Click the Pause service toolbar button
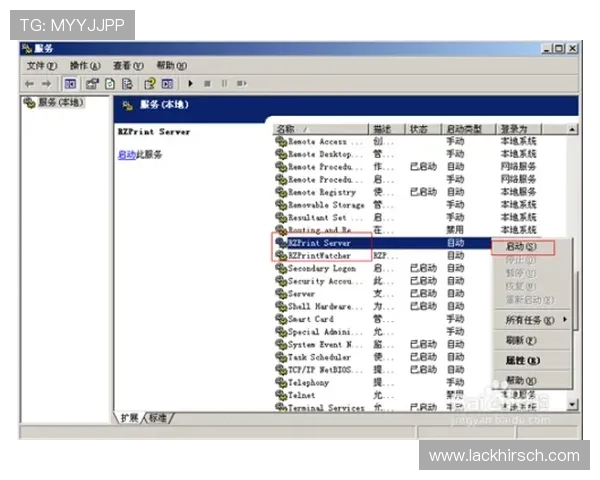This screenshot has width=600, height=480. coord(224,83)
